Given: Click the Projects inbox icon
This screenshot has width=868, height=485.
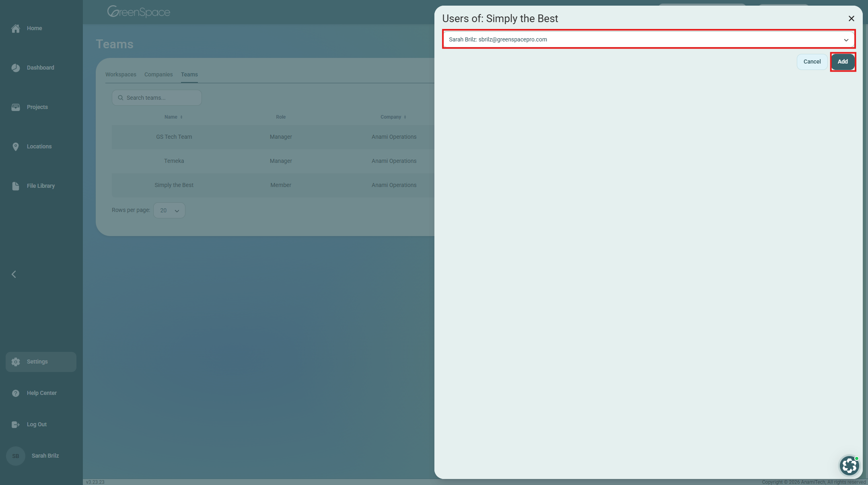Looking at the screenshot, I should (16, 107).
